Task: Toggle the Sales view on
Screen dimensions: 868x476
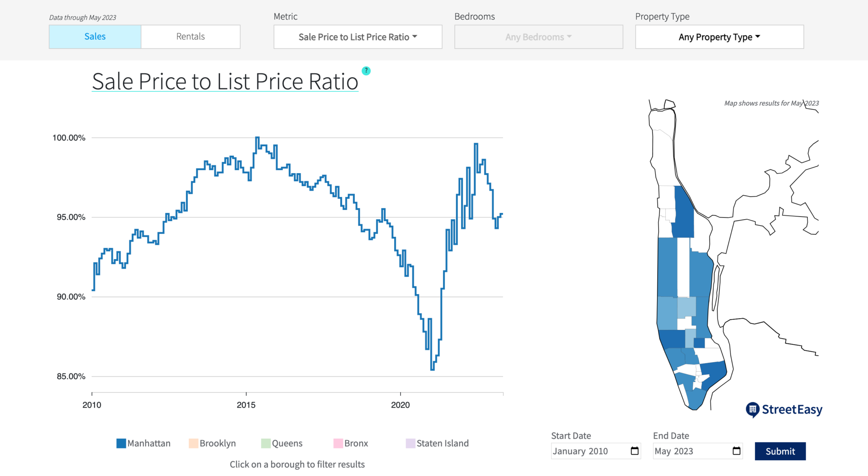Action: (95, 36)
